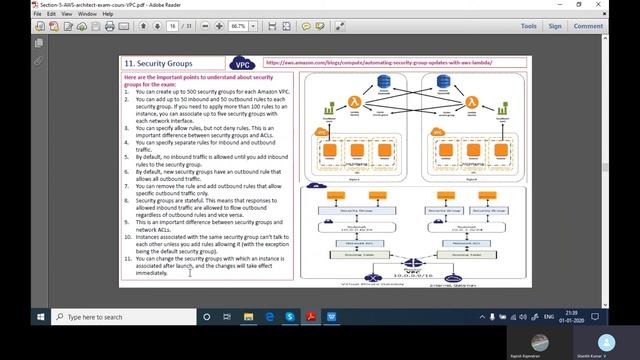640x360 pixels.
Task: Click the volume speaker tray icon
Action: (523, 317)
